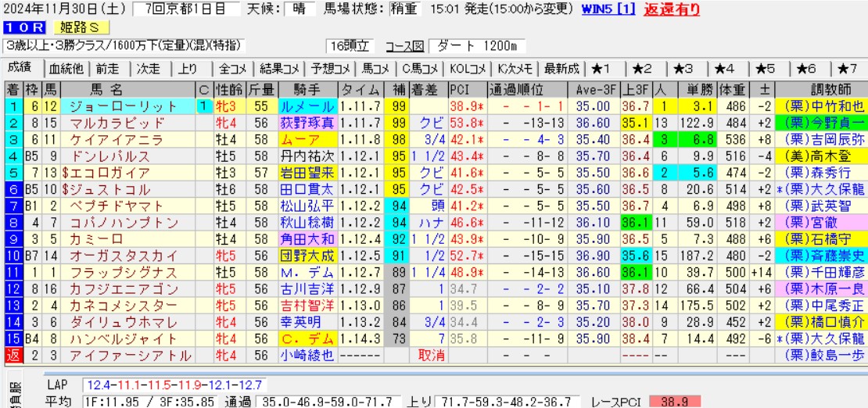Open the ★7 tab

[848, 68]
